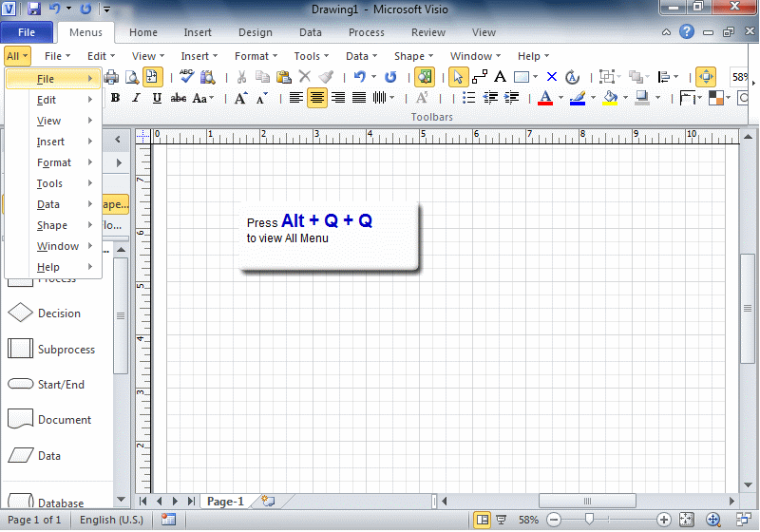Screen dimensions: 760x532
Task: Select the Page-1 sheet tab
Action: coord(225,501)
